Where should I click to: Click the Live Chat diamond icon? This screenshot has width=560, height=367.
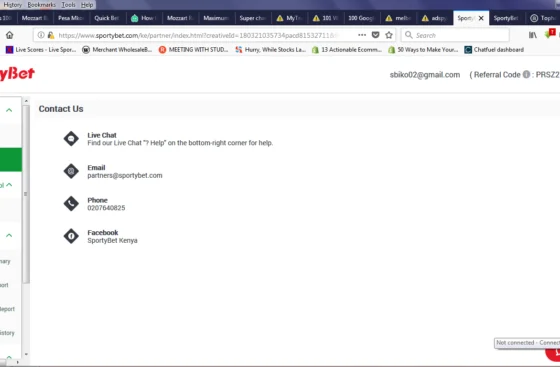tap(71, 139)
